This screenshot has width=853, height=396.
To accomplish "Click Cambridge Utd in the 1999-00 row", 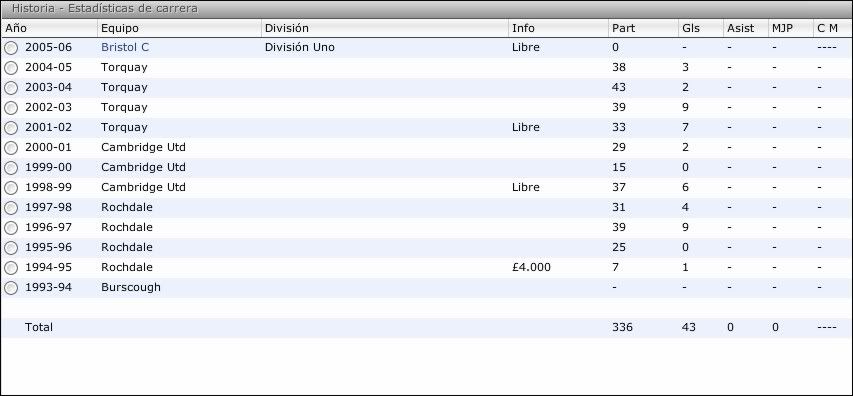I will [x=143, y=167].
